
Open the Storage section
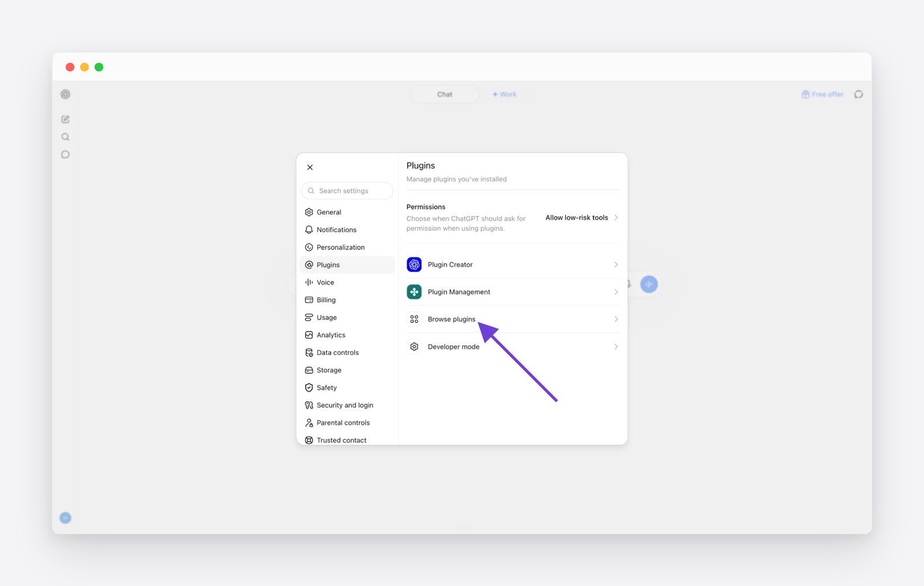click(x=347, y=370)
